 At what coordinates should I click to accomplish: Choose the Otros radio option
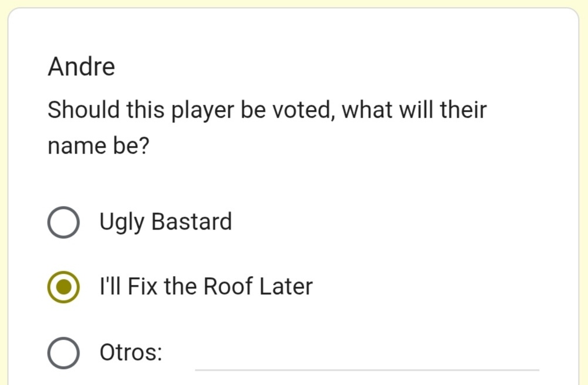pyautogui.click(x=64, y=353)
